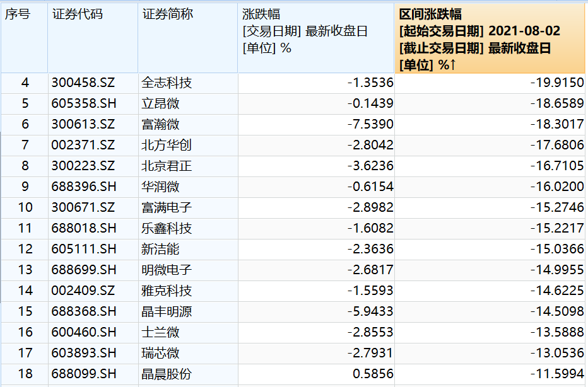The height and width of the screenshot is (387, 588).
Task: Click daily change value -3.6236
Action: pos(370,166)
